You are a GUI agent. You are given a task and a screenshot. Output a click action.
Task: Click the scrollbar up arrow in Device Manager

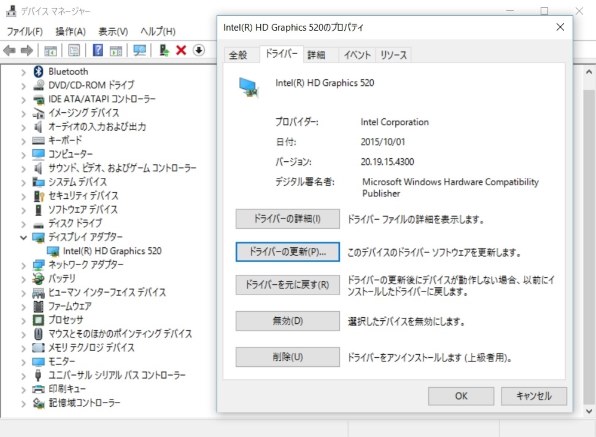(589, 72)
